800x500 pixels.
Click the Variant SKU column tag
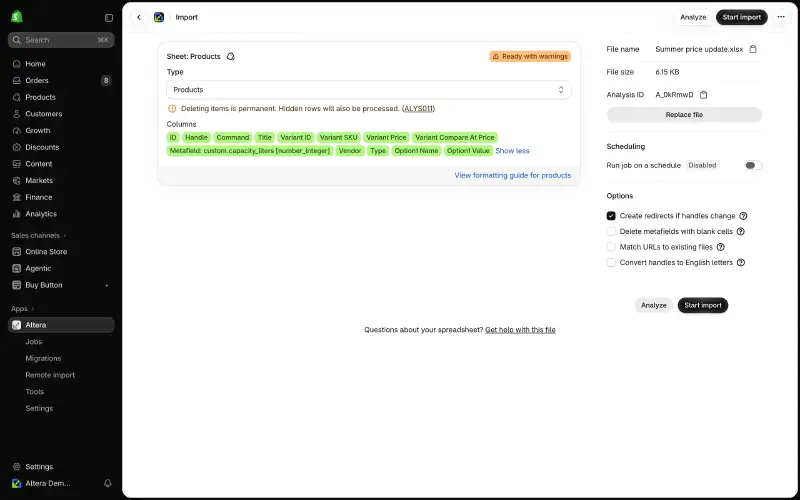click(x=339, y=138)
